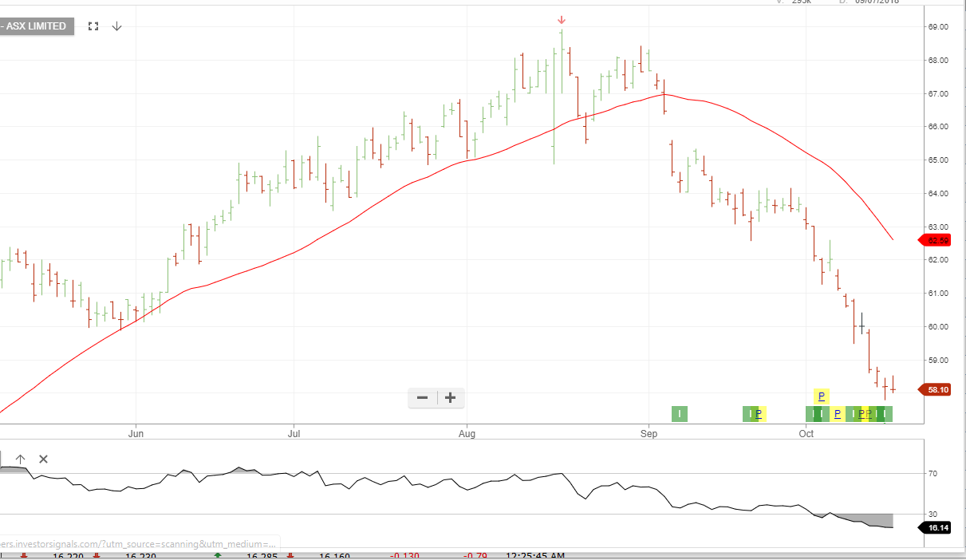Click the investorsignals.com URL in status bar
The width and height of the screenshot is (966, 560).
pos(139,542)
